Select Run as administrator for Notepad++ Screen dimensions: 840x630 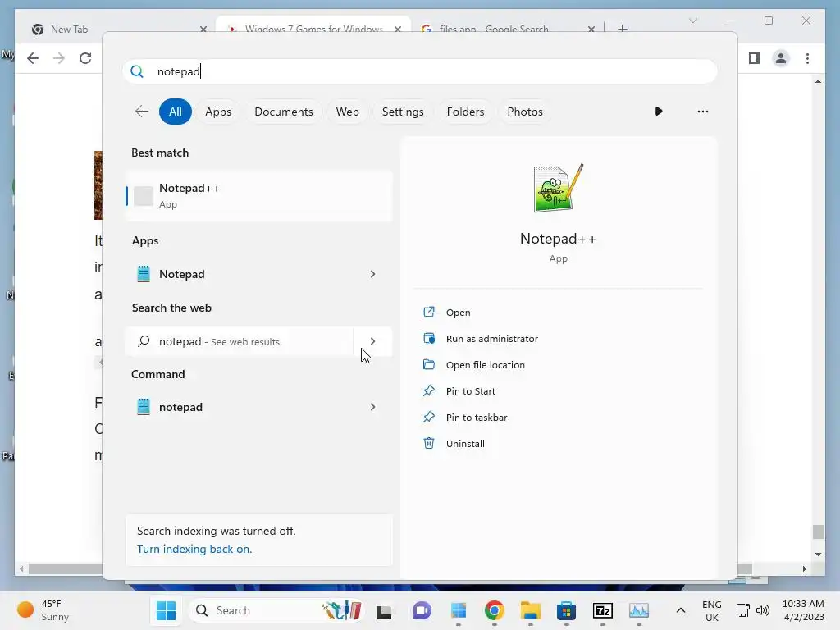(492, 339)
